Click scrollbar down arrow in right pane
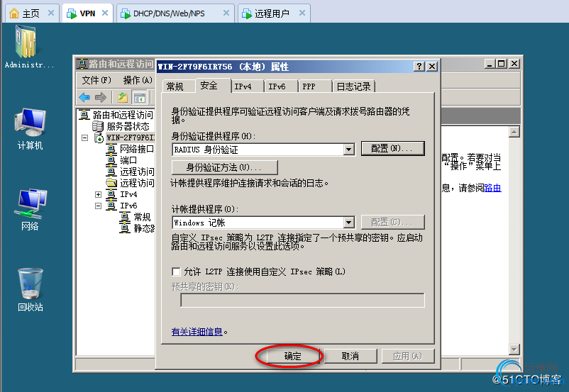 tap(514, 349)
